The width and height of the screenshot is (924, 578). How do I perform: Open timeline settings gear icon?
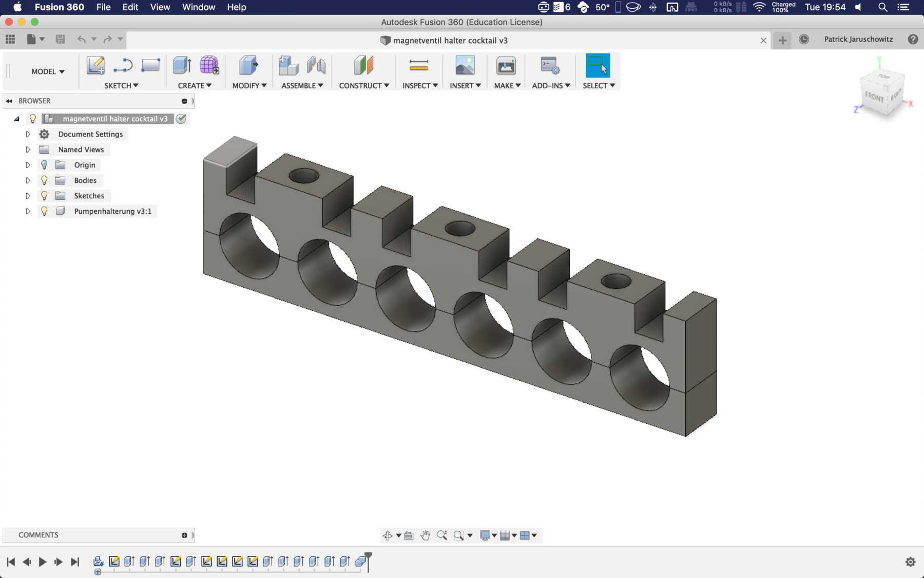click(910, 562)
